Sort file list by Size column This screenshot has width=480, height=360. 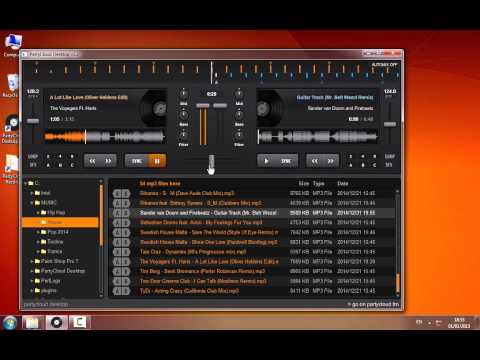tap(304, 183)
